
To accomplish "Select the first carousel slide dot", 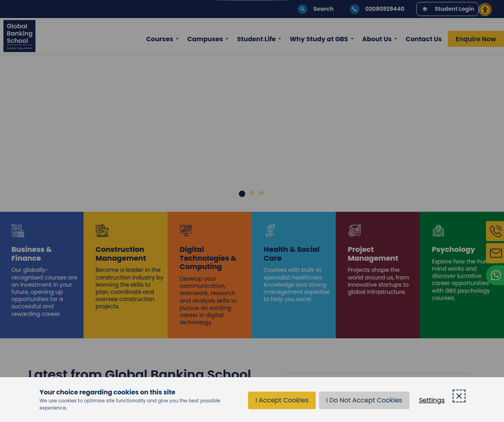I will click(242, 194).
